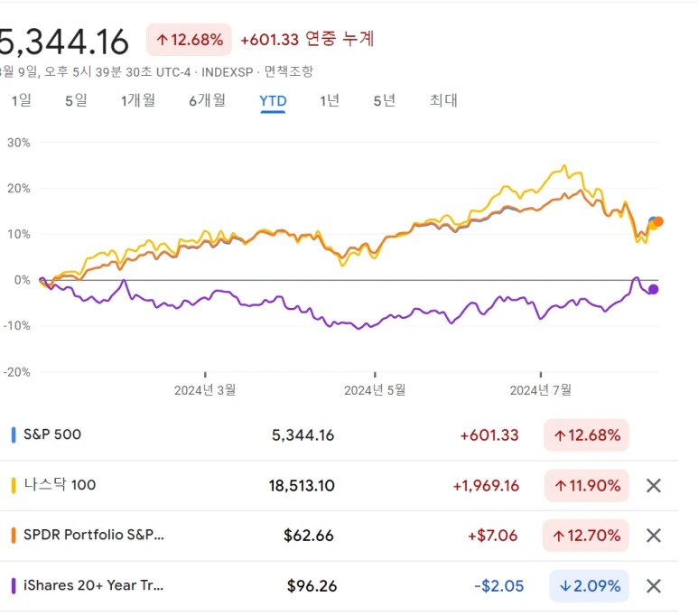The height and width of the screenshot is (616, 698).
Task: Click the 12.70% badge for SPDR Portfolio
Action: [x=585, y=536]
